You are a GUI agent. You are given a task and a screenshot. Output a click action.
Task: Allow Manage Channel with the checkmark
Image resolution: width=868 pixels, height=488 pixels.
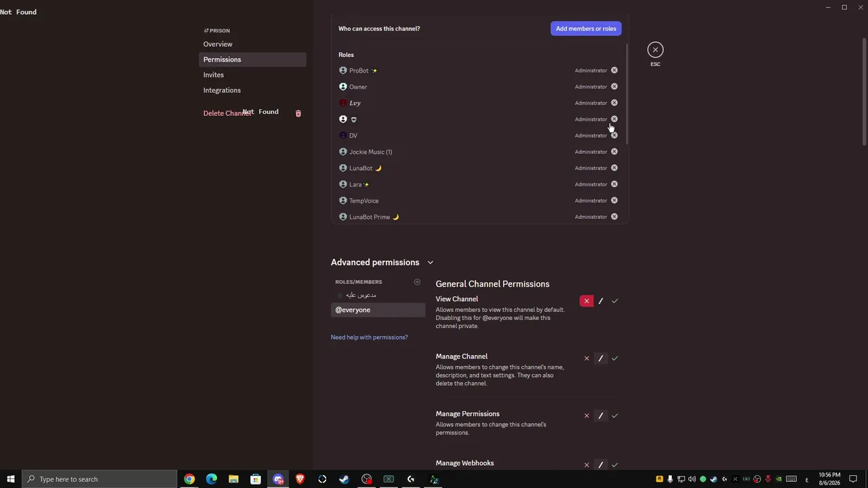(614, 359)
